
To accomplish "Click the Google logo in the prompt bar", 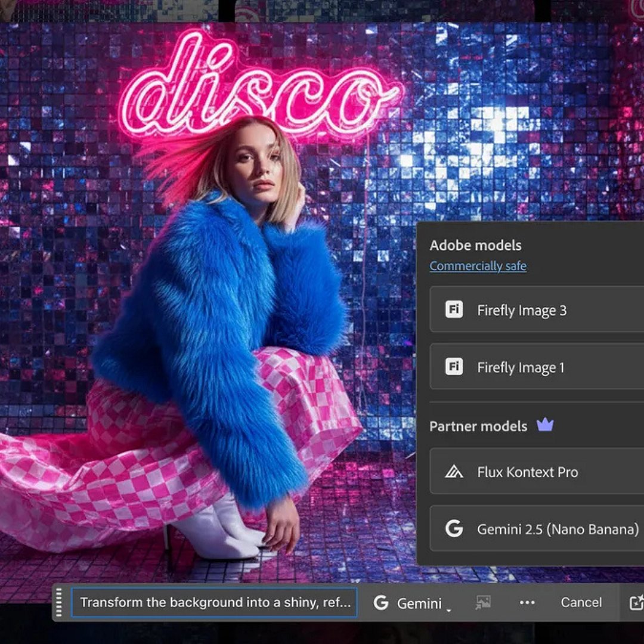I will pyautogui.click(x=381, y=603).
